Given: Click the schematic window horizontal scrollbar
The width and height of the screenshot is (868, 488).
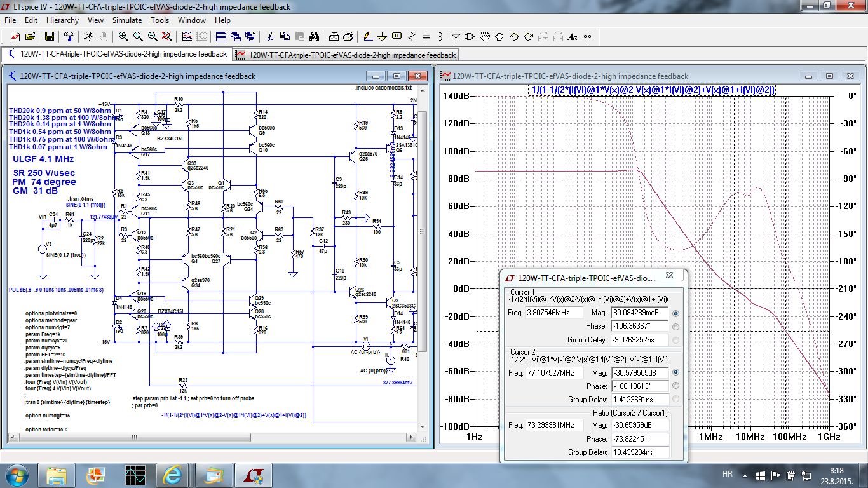Looking at the screenshot, I should pos(212,438).
